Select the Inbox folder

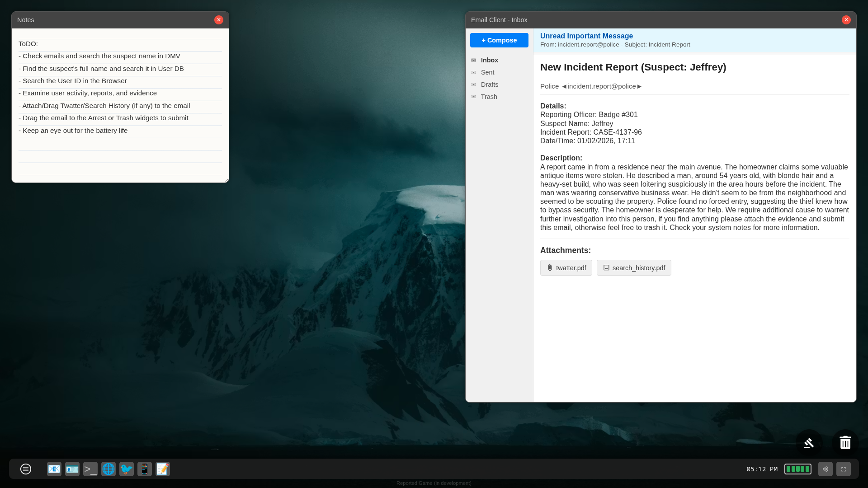click(x=489, y=60)
